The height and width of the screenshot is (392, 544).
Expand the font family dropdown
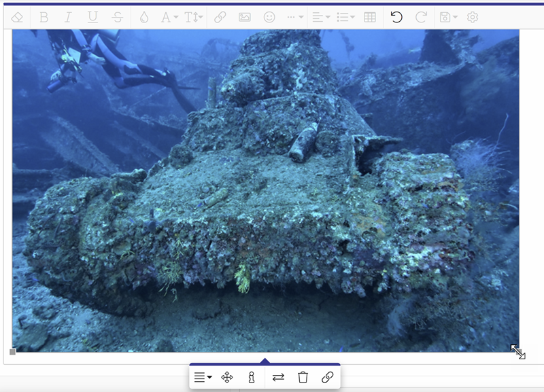click(x=169, y=18)
